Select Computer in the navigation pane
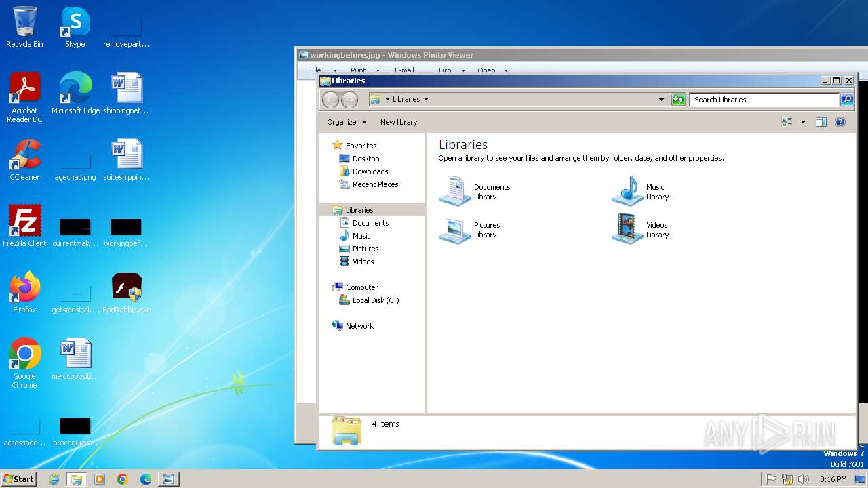 pyautogui.click(x=361, y=287)
